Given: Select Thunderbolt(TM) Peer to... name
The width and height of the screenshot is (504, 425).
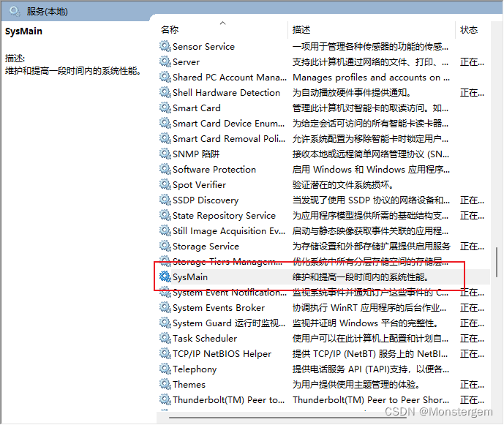Looking at the screenshot, I should point(228,400).
